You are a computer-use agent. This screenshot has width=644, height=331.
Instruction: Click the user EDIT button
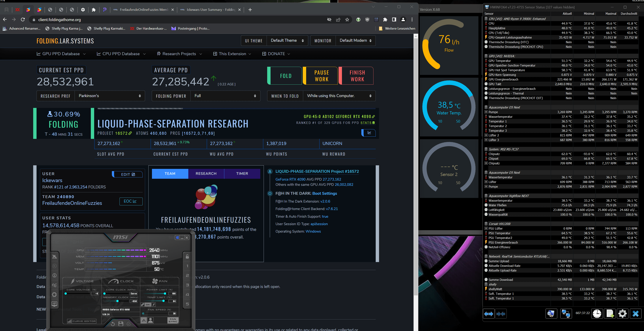pos(128,174)
